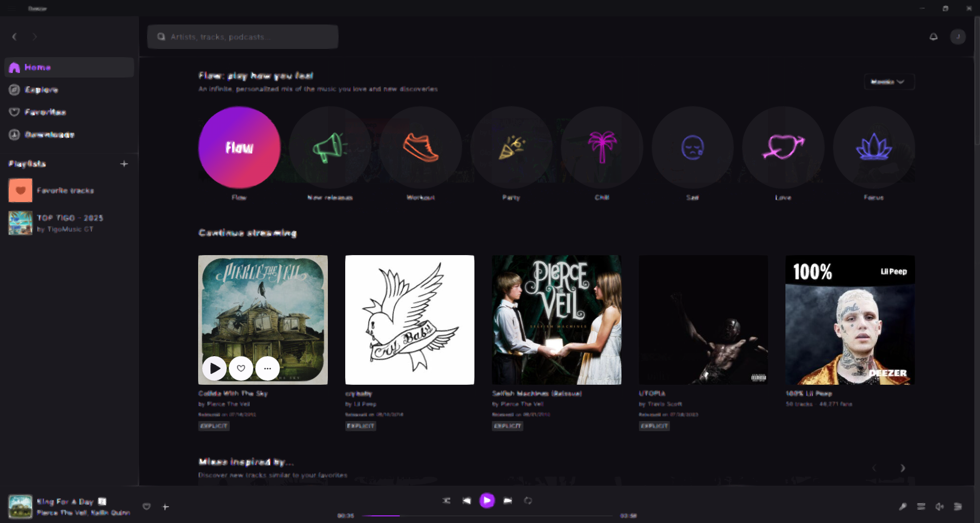Open the Selfish Machines album cover
Image resolution: width=980 pixels, height=523 pixels.
click(557, 320)
